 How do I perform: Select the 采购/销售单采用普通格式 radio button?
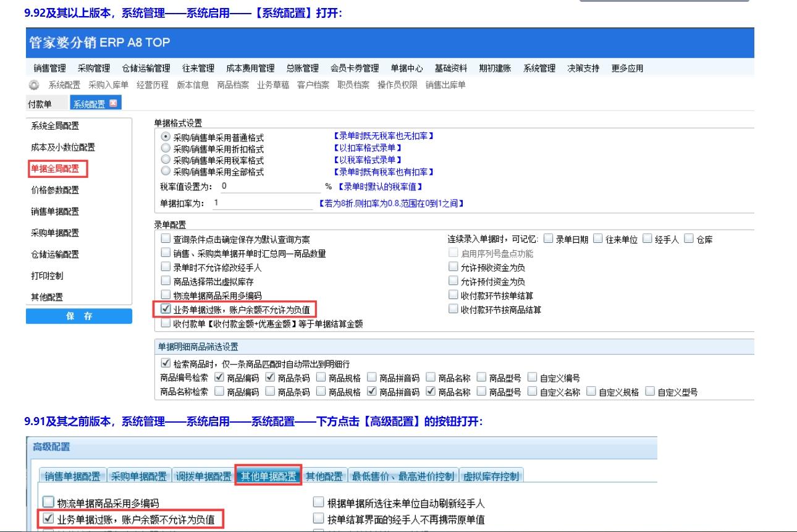coord(164,137)
